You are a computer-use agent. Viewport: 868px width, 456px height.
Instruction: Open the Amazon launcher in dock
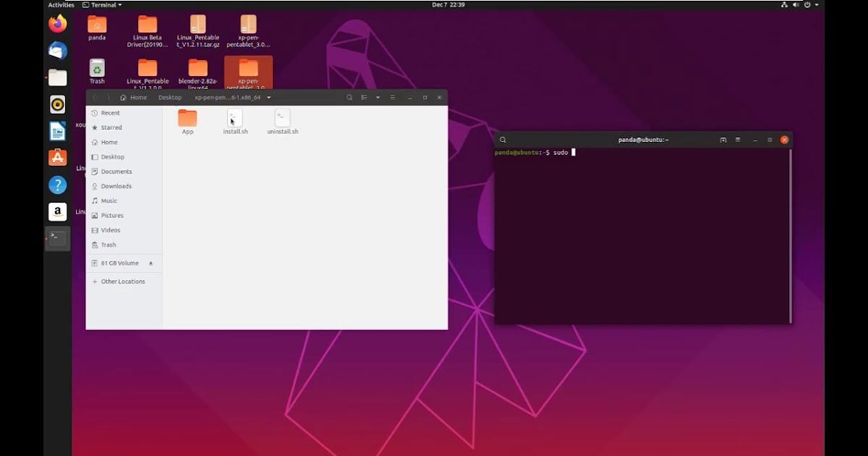[58, 211]
